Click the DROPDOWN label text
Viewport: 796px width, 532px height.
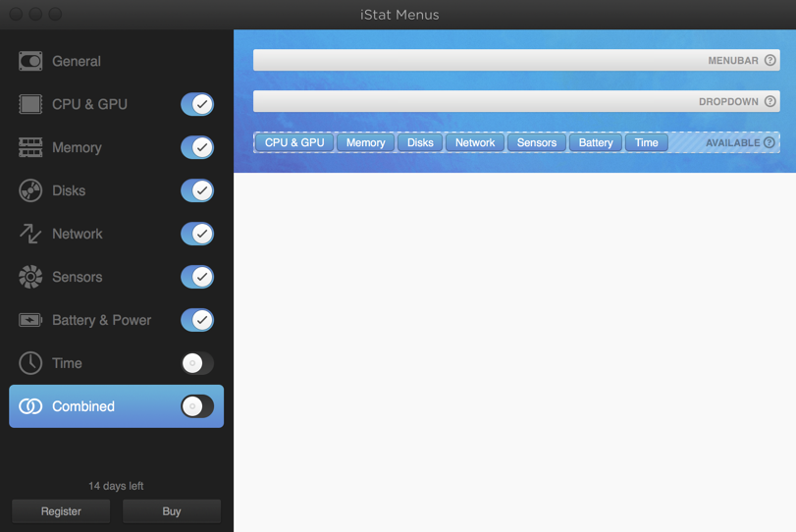coord(728,101)
